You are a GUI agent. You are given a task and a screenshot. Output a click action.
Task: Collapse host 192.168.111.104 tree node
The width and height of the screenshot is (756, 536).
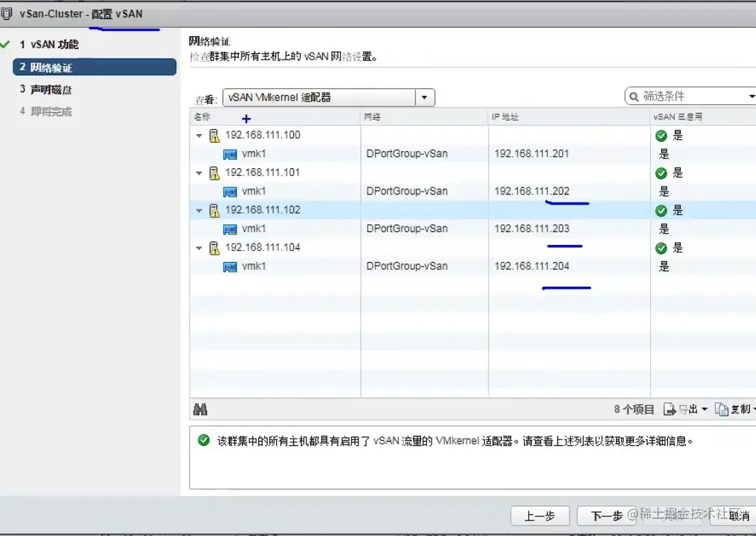pos(199,248)
